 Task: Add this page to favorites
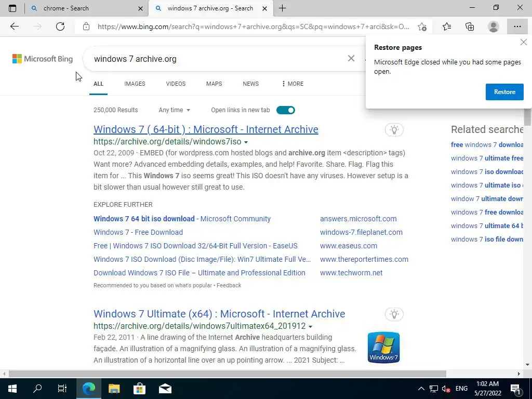[x=422, y=26]
